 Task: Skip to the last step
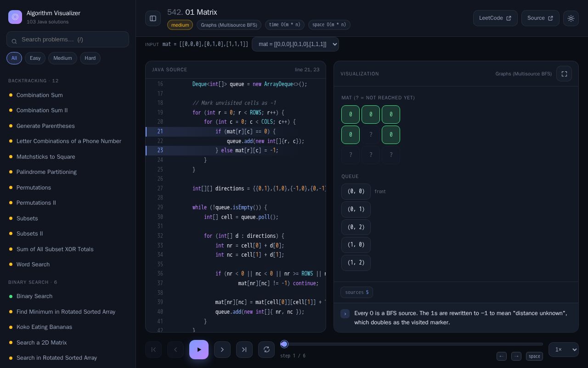(x=244, y=350)
